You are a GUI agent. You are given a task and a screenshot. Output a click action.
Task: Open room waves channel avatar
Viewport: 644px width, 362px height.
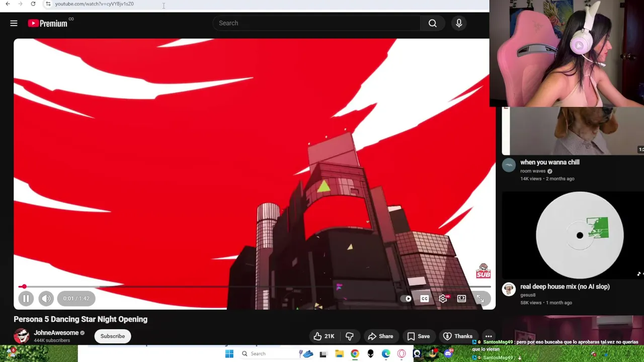tap(509, 165)
